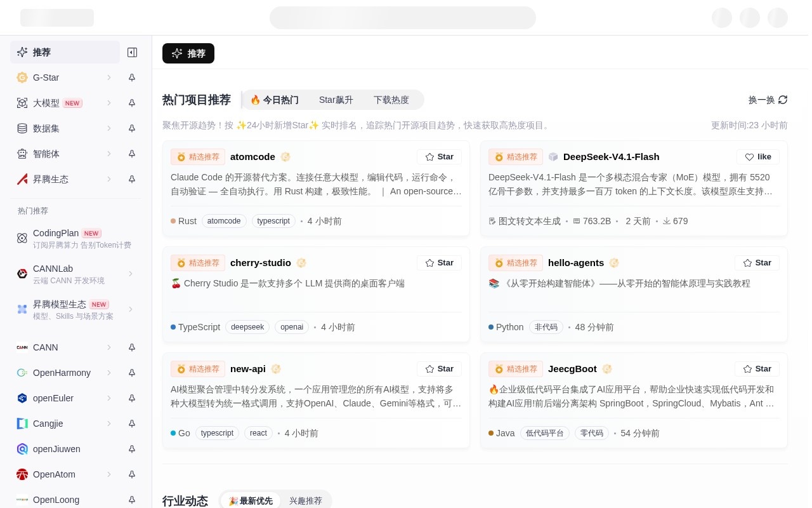
Task: Click the CodingPlan icon in sidebar
Action: click(22, 238)
